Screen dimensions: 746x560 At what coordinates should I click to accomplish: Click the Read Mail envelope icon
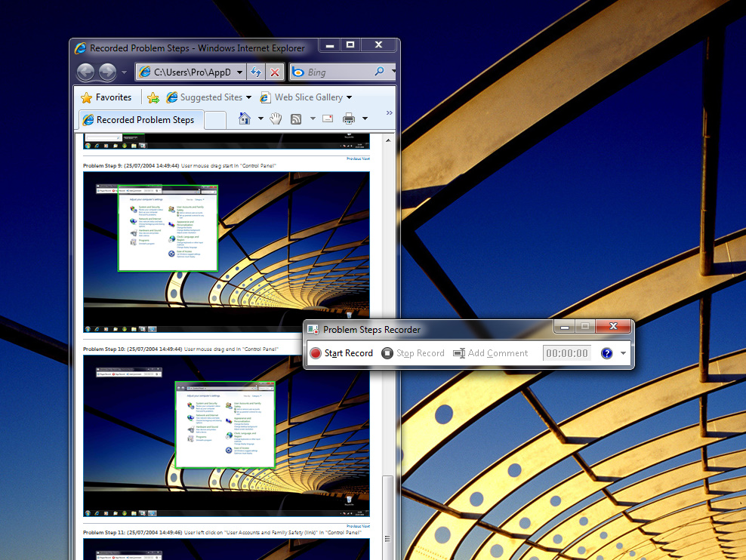328,118
